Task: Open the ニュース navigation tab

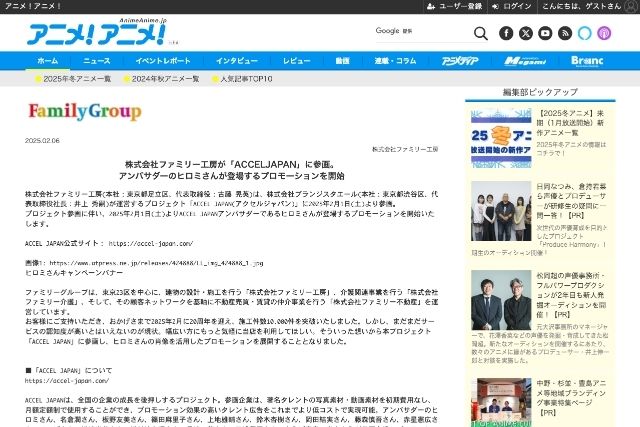Action: 97,61
